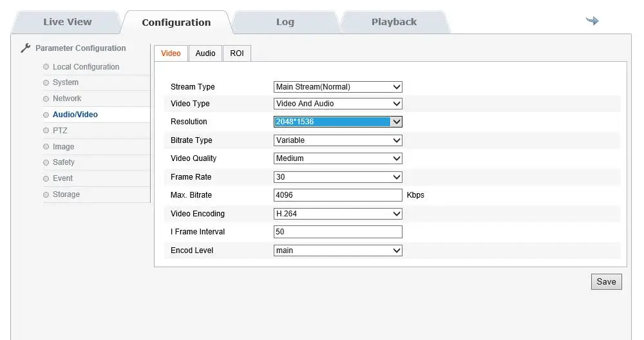Open Safety settings in sidebar

pos(64,163)
